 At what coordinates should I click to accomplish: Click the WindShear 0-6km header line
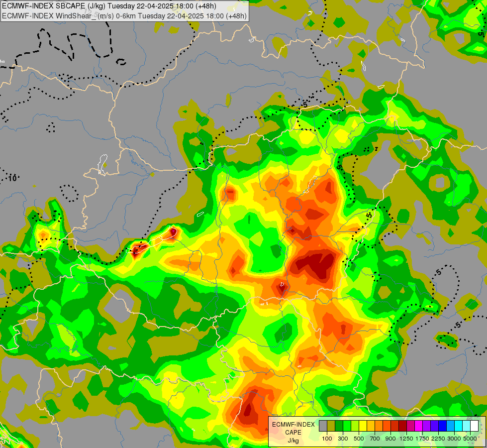(x=124, y=15)
